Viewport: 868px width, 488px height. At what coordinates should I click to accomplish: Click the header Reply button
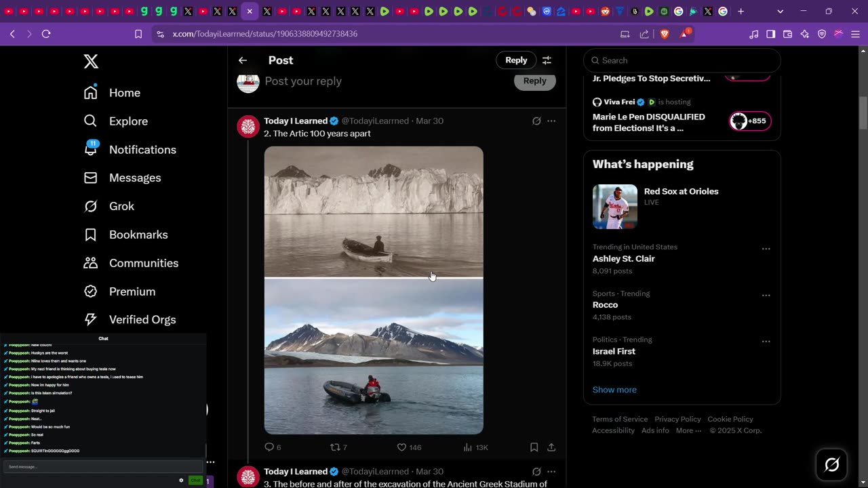(516, 60)
